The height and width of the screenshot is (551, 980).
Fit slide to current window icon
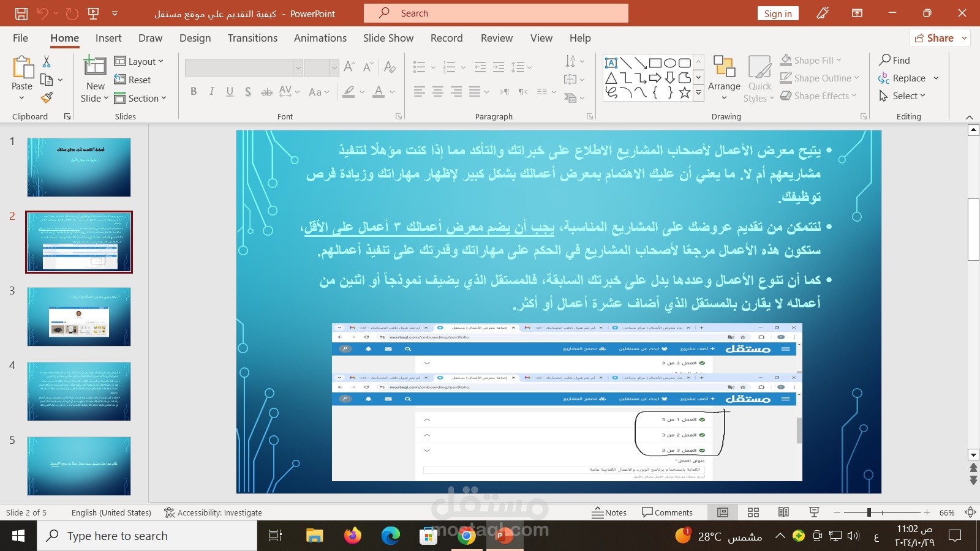970,512
